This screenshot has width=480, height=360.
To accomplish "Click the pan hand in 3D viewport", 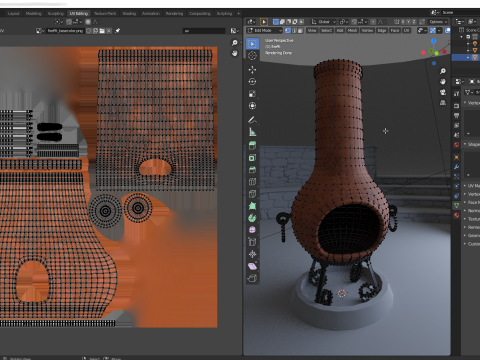I will [x=443, y=81].
